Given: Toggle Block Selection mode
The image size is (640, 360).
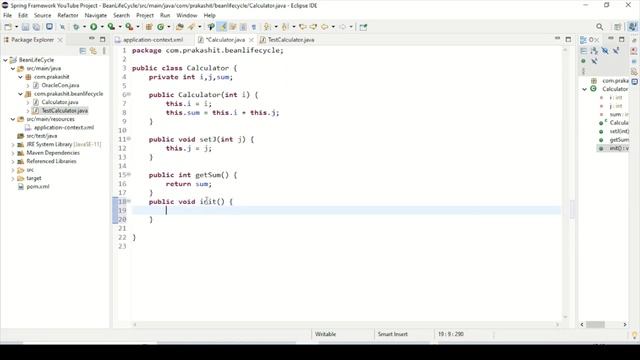Looking at the screenshot, I should coord(243,27).
